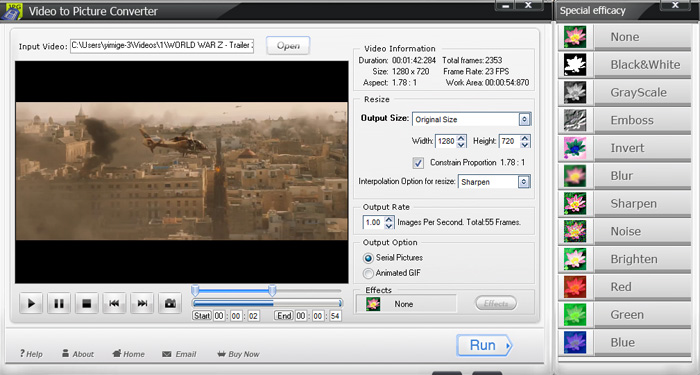Click the End time marker button
Image resolution: width=700 pixels, height=375 pixels.
pyautogui.click(x=284, y=316)
